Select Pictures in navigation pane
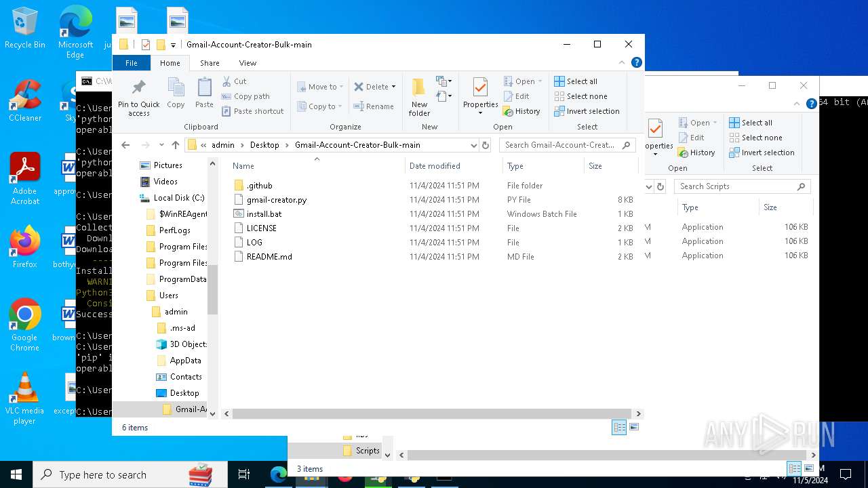 click(167, 165)
